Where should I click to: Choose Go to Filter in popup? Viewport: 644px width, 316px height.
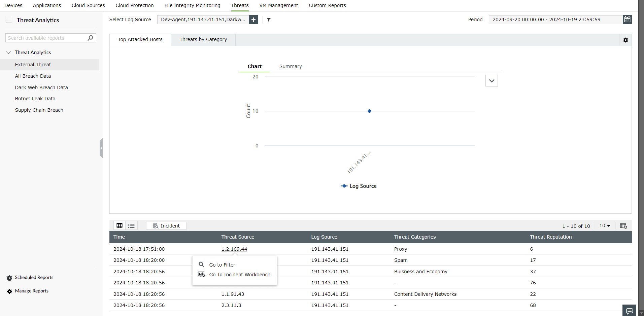pos(222,265)
